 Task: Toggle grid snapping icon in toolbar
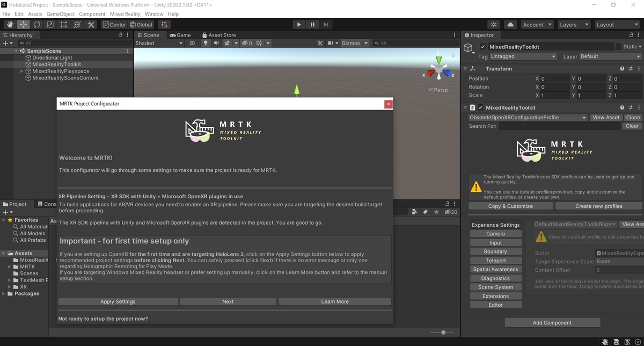164,25
